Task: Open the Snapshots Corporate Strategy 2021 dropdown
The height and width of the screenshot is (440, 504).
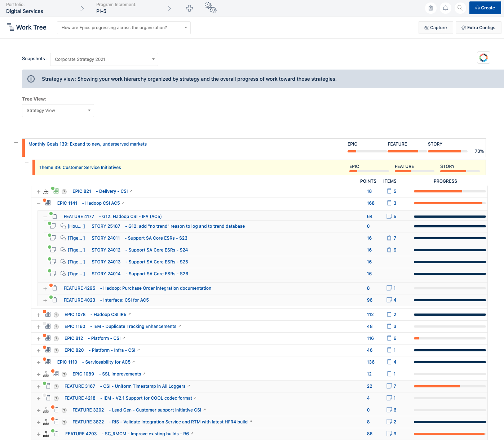Action: pos(104,59)
